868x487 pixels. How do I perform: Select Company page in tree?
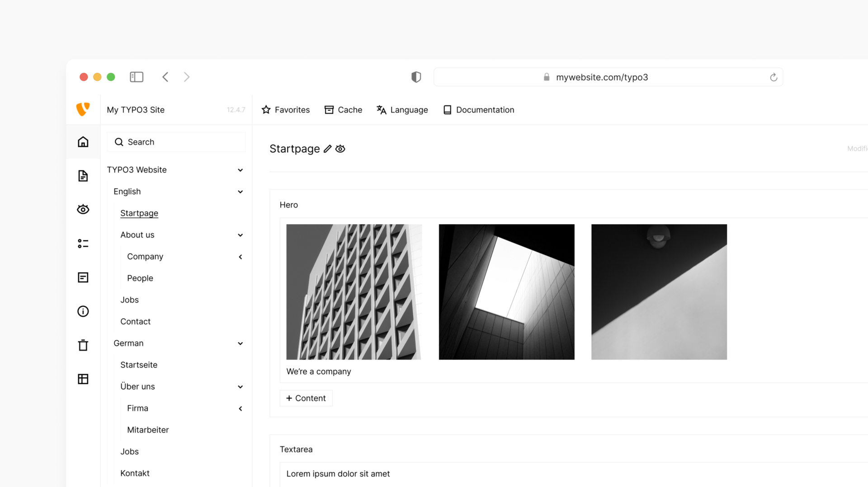click(x=145, y=257)
